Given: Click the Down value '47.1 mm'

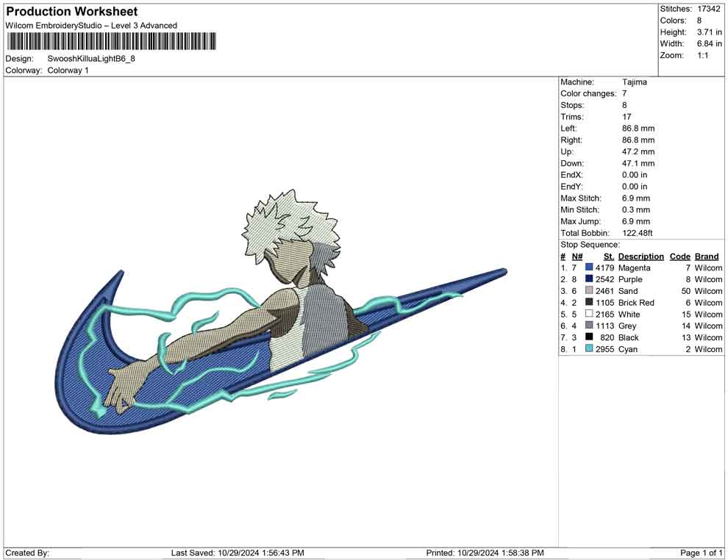Looking at the screenshot, I should (x=638, y=163).
